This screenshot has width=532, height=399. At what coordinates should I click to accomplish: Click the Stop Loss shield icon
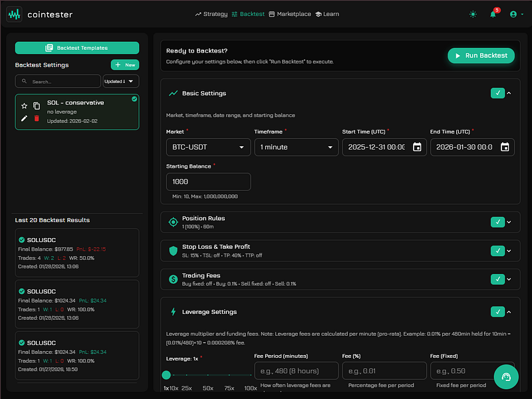pyautogui.click(x=173, y=251)
